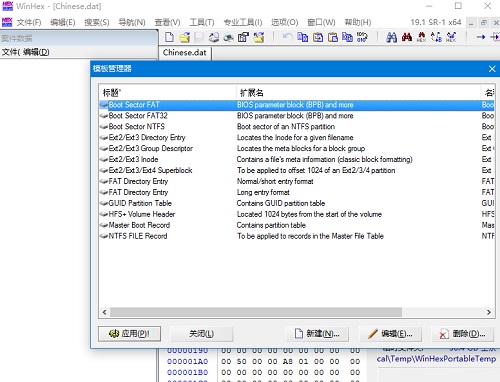Minimize the inner document window
This screenshot has height=382, width=500.
(x=471, y=23)
